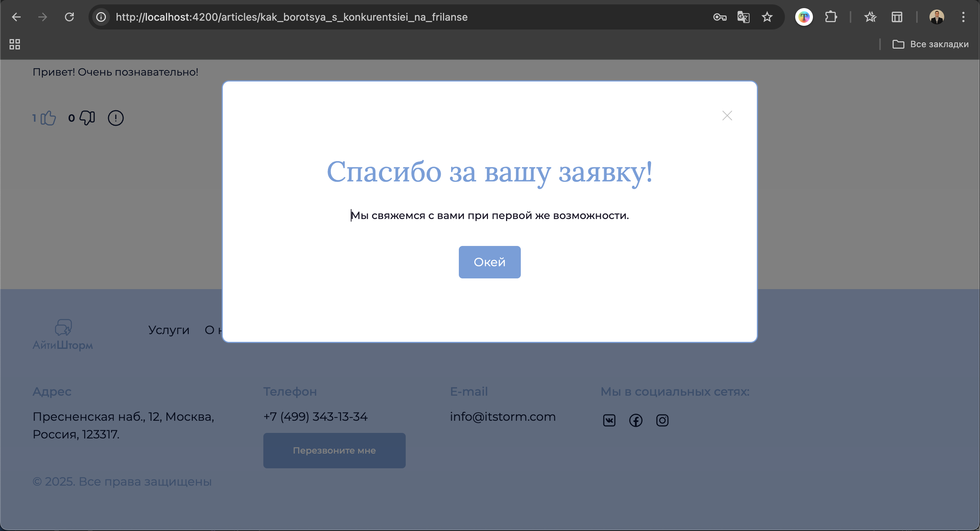Close the thank-you popup with X
Image resolution: width=980 pixels, height=531 pixels.
(727, 116)
